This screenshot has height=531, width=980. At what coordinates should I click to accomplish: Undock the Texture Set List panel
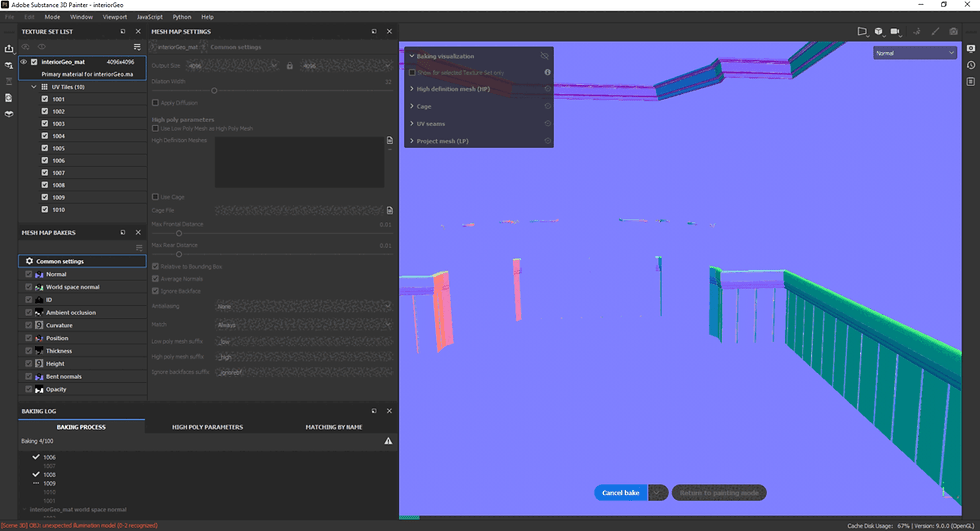pos(122,31)
